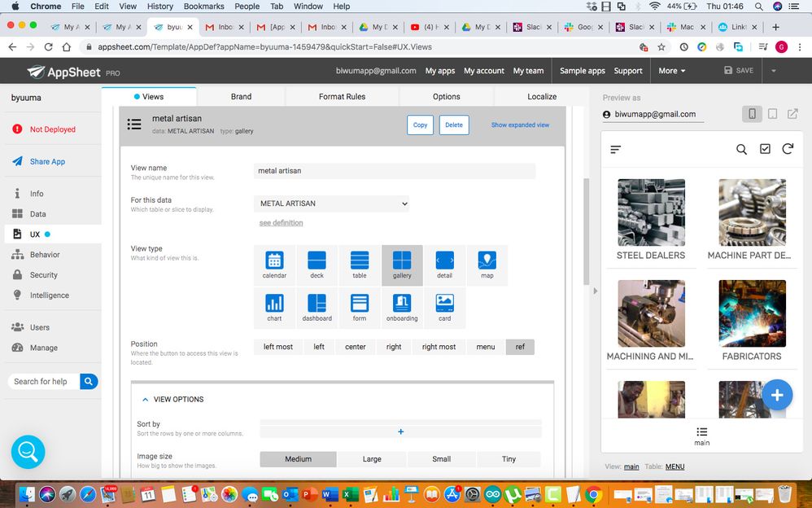Select the onboarding view type
This screenshot has width=812, height=508.
(x=402, y=308)
